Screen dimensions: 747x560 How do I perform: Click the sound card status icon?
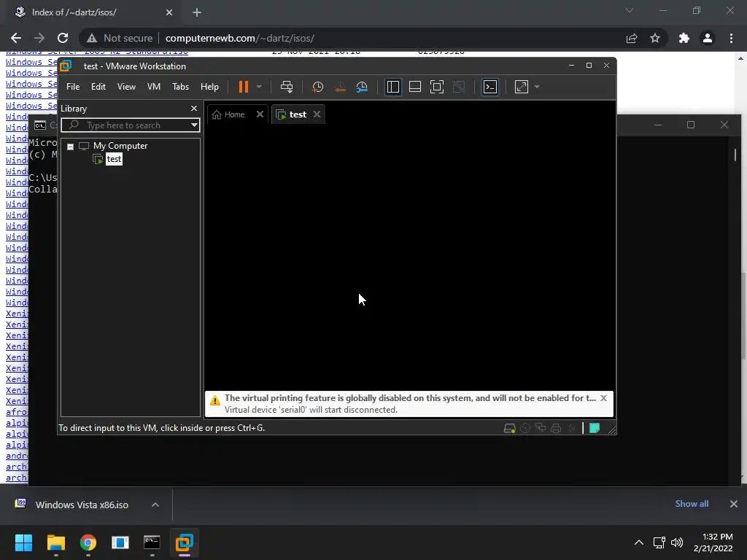point(572,428)
